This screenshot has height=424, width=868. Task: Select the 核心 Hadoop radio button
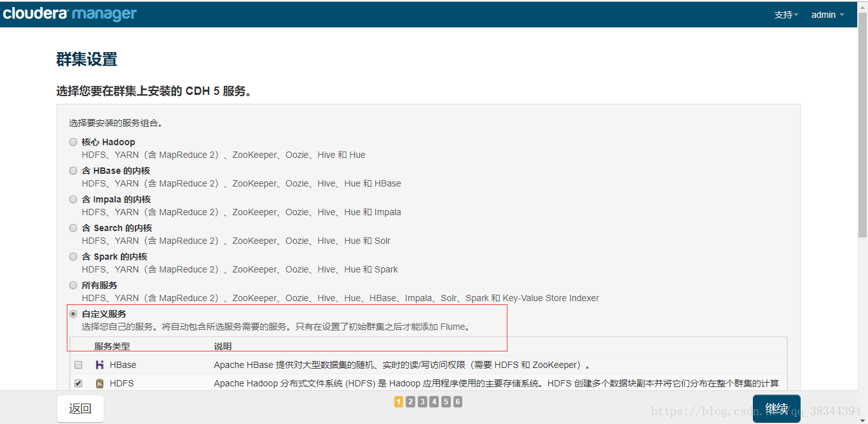(73, 142)
